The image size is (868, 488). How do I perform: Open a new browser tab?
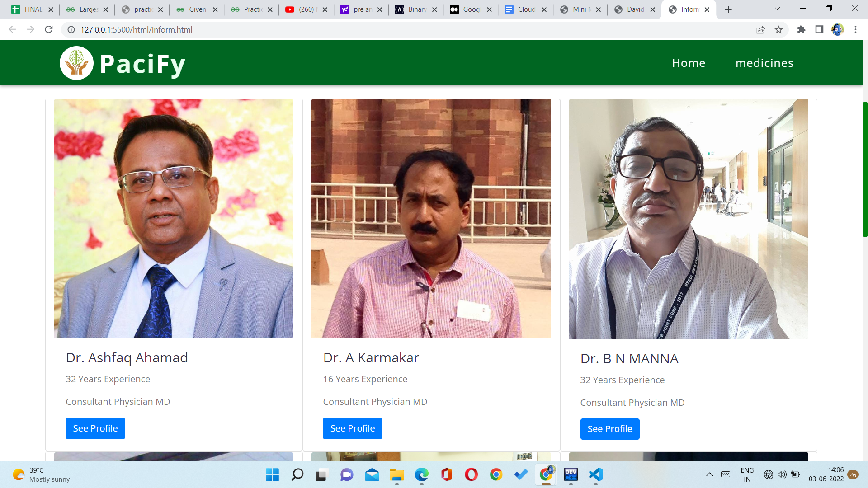pos(728,9)
